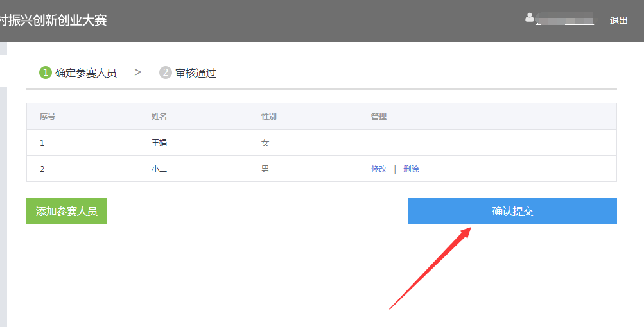Click 删除 to remove participant 小二

(411, 169)
